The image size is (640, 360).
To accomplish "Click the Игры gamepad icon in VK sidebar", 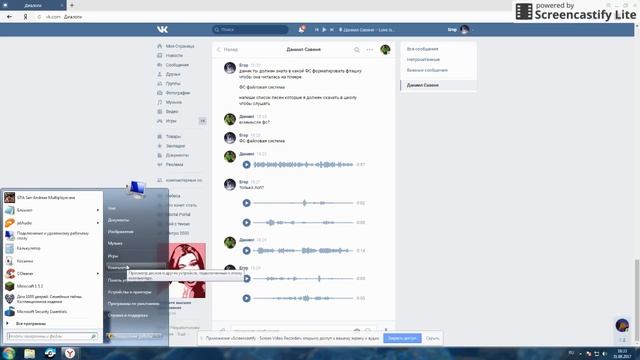I will tap(160, 121).
